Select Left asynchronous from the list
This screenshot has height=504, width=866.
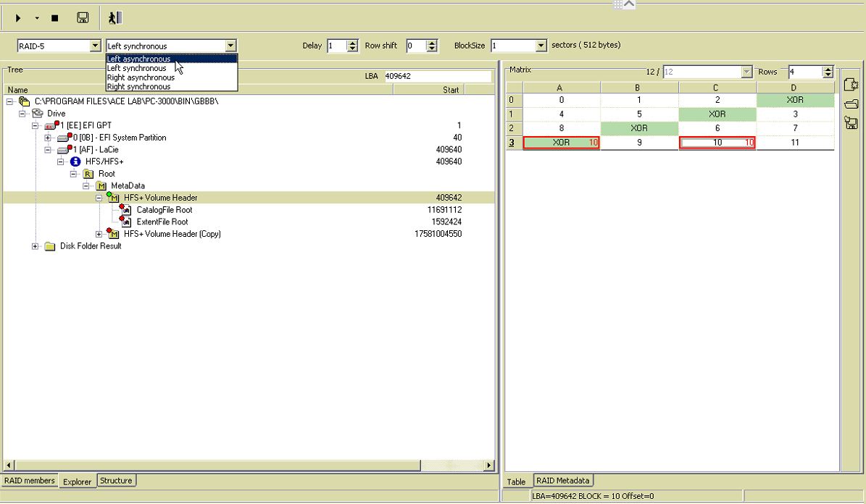coord(172,59)
